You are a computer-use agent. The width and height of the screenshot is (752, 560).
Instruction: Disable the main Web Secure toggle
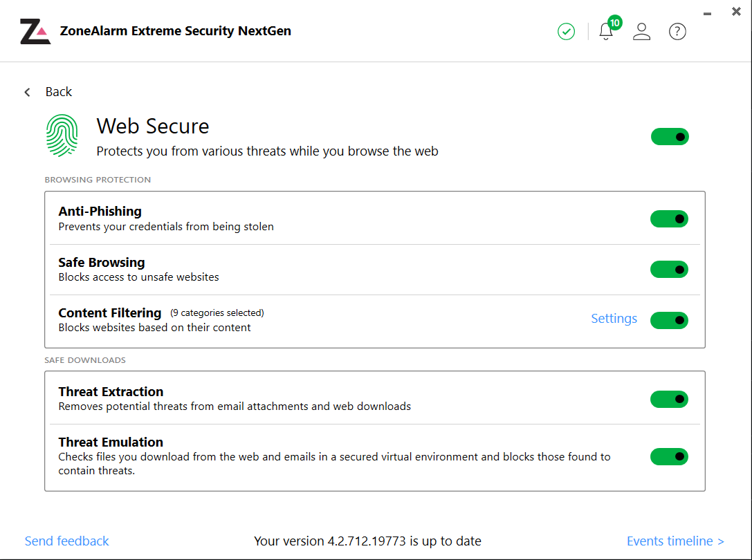(670, 136)
